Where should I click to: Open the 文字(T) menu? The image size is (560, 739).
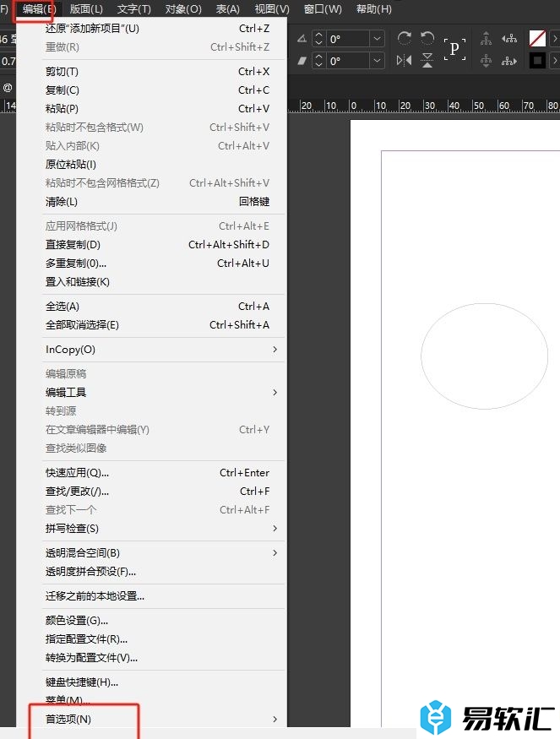[x=133, y=9]
